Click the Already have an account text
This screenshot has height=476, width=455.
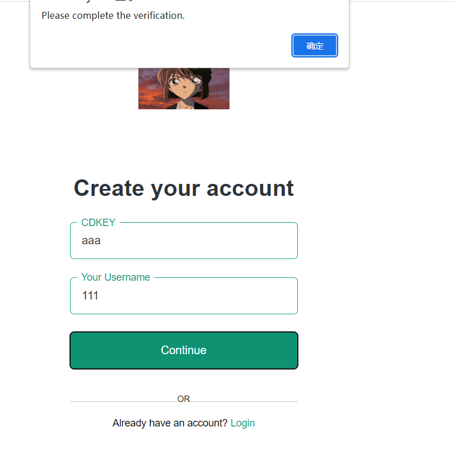pyautogui.click(x=170, y=423)
